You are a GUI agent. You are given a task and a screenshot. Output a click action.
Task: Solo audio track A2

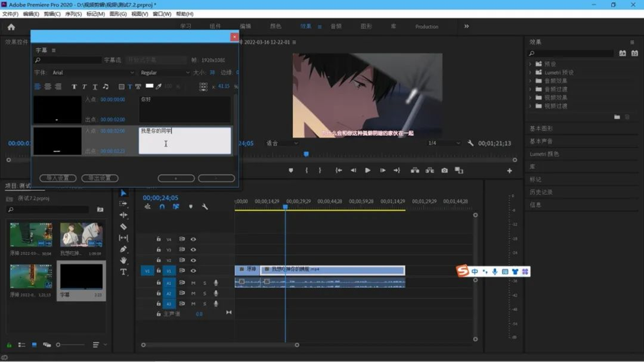[205, 293]
